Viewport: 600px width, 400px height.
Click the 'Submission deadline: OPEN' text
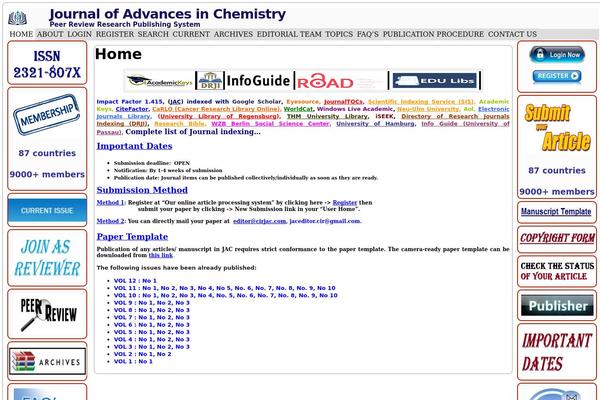click(x=152, y=163)
